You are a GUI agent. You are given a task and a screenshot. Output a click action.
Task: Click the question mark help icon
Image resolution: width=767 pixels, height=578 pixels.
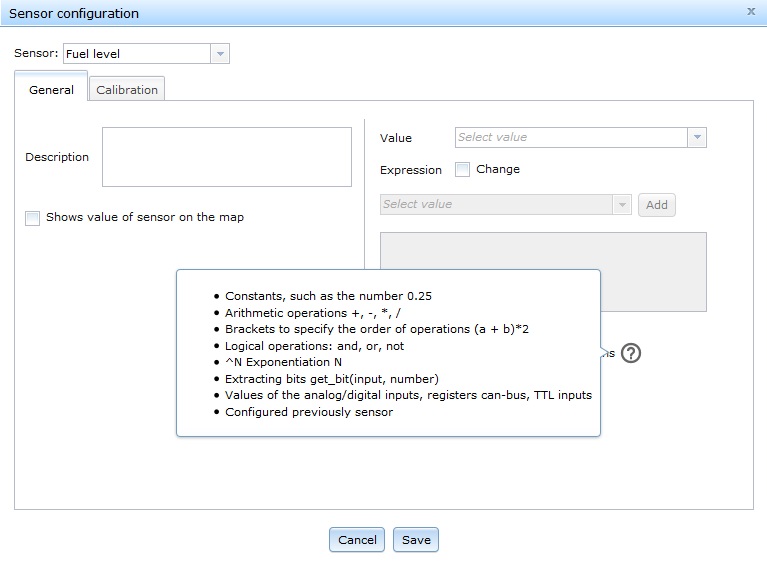tap(631, 353)
